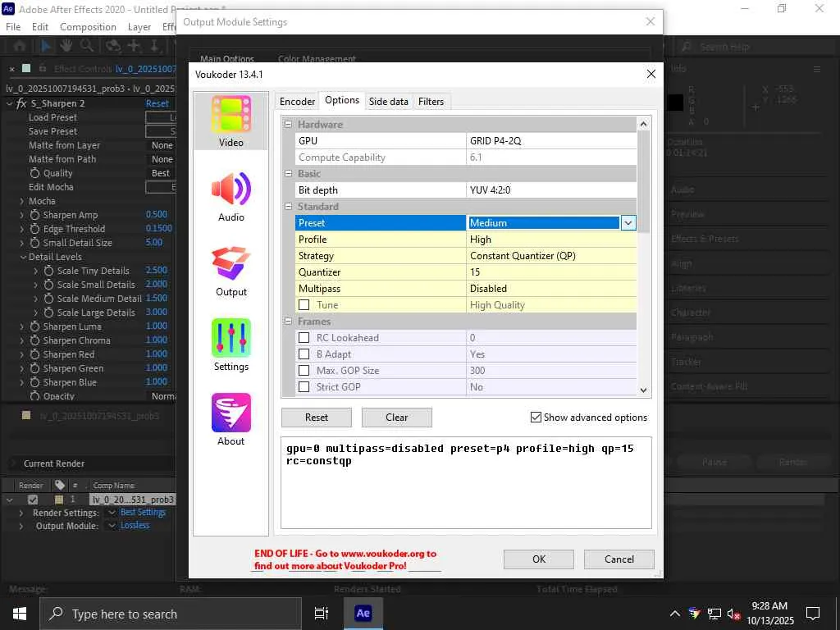Screen dimensions: 840x630
Task: Select the Hand tool in After Effects toolbar
Action: point(66,46)
